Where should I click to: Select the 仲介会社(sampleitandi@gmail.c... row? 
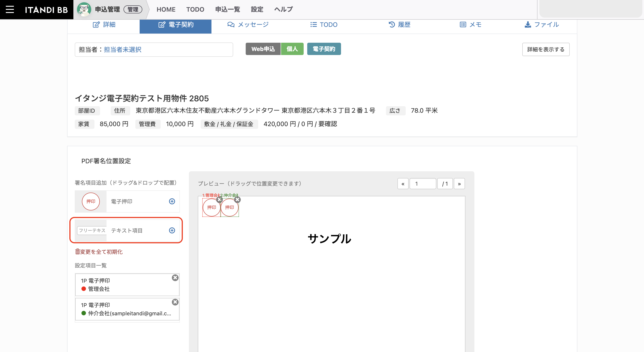click(x=127, y=309)
